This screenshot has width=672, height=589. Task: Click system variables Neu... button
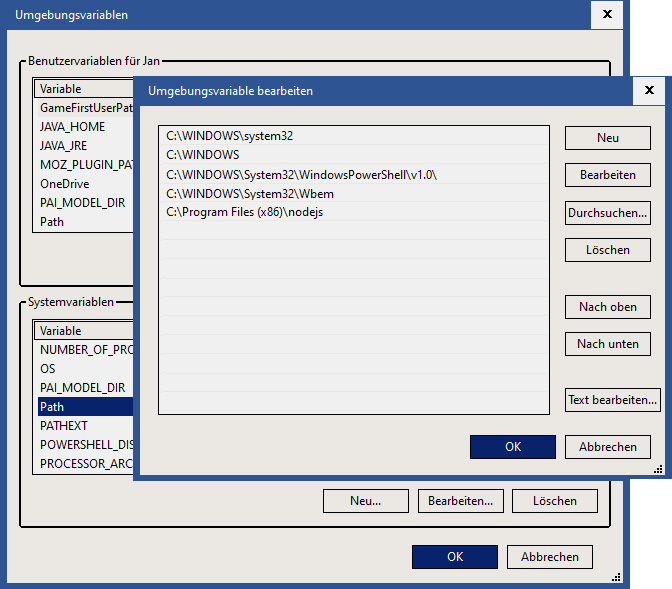(x=365, y=500)
